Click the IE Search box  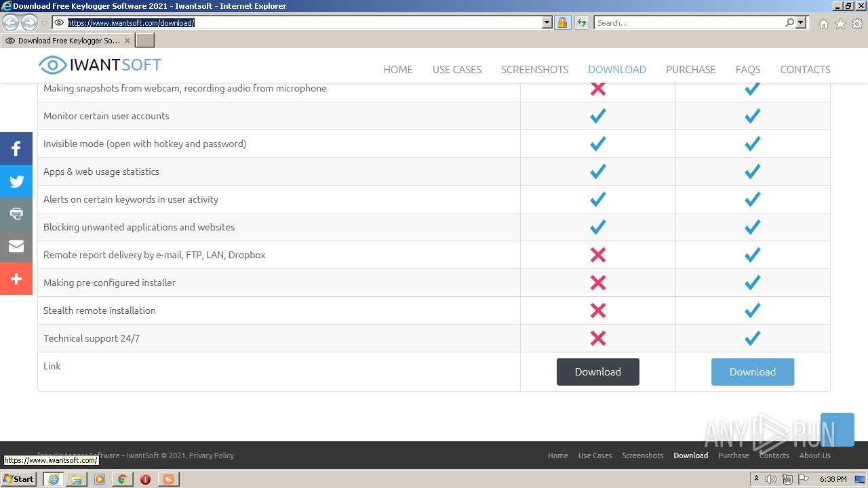(689, 23)
